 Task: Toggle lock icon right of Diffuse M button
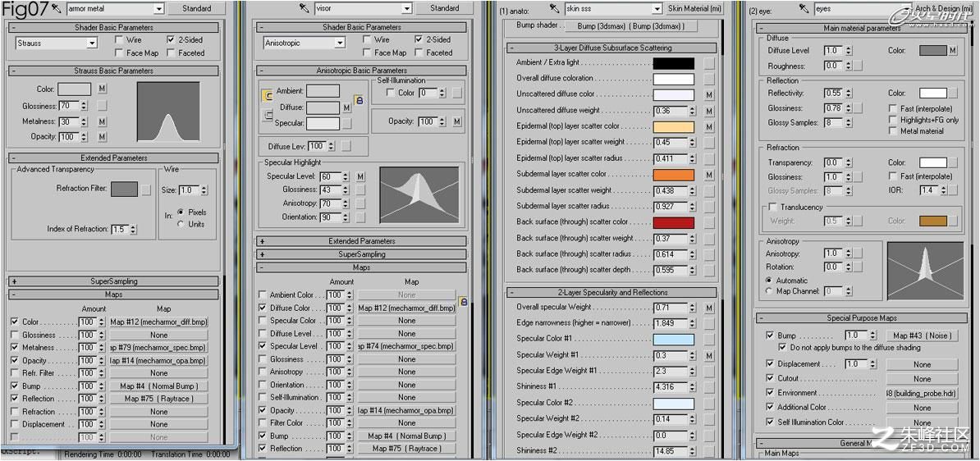click(359, 100)
